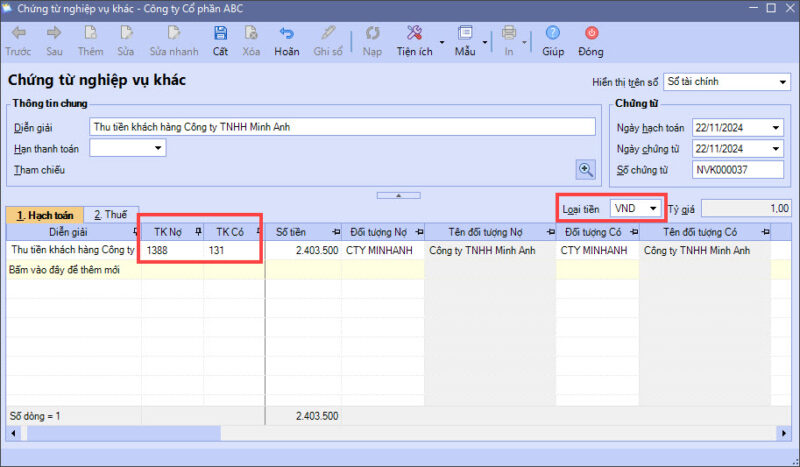The height and width of the screenshot is (467, 800).
Task: Open the Loại tiền currency dropdown
Action: [653, 208]
